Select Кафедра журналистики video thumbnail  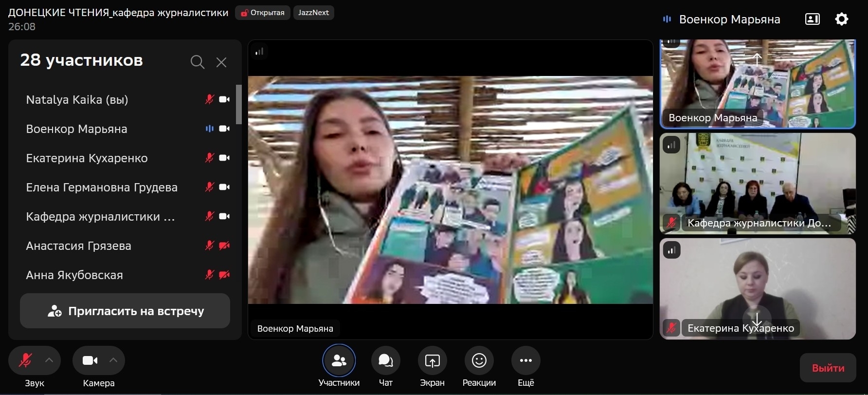tap(757, 184)
